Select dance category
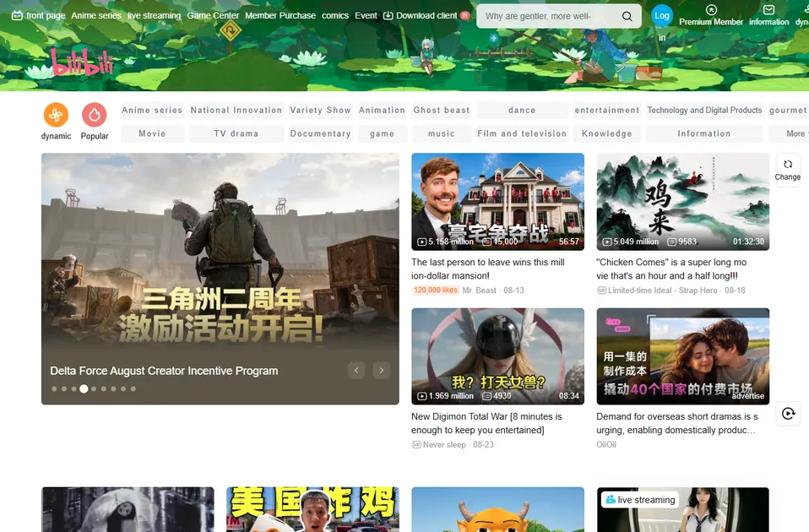 click(x=522, y=110)
